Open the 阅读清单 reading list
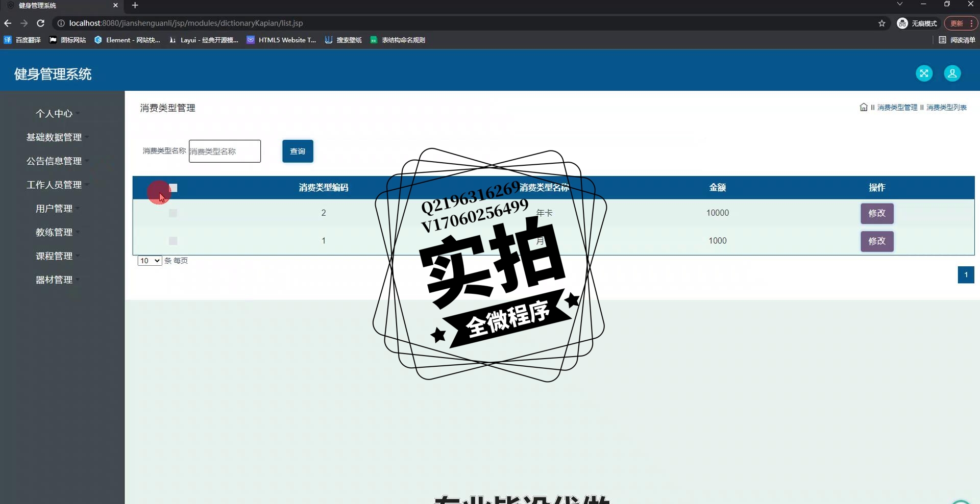The height and width of the screenshot is (504, 980). [957, 40]
